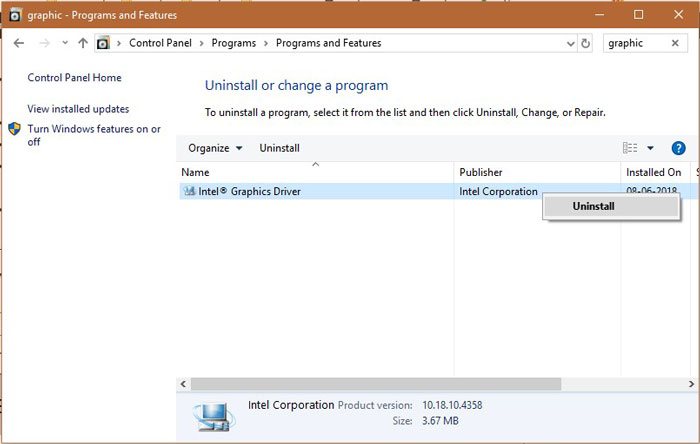Screen dimensions: 700x444
Task: Open Turn Windows features on or off
Action: point(94,135)
